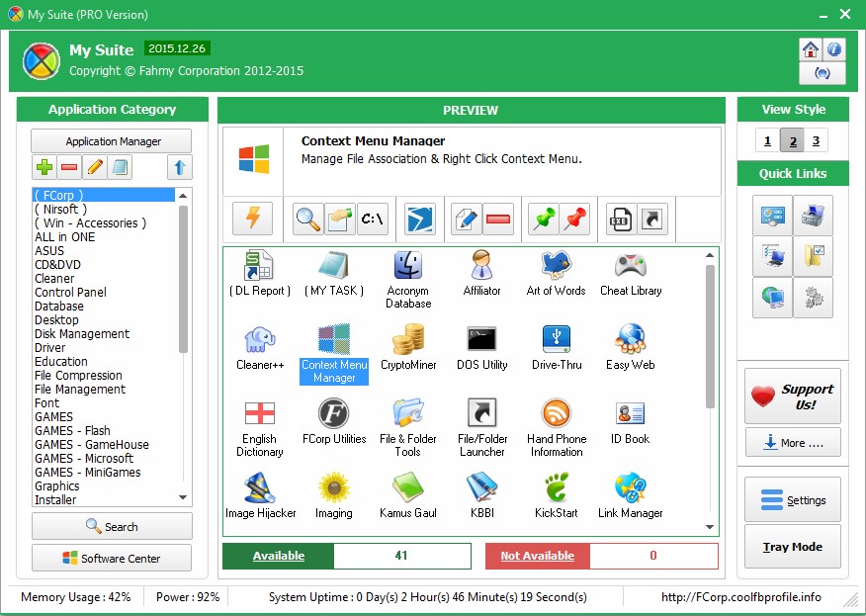The width and height of the screenshot is (866, 616).
Task: Click the blue up arrow in Application Category
Action: click(180, 167)
